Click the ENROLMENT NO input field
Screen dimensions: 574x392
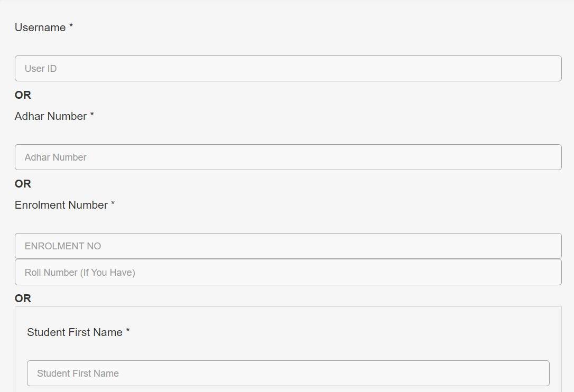(288, 246)
